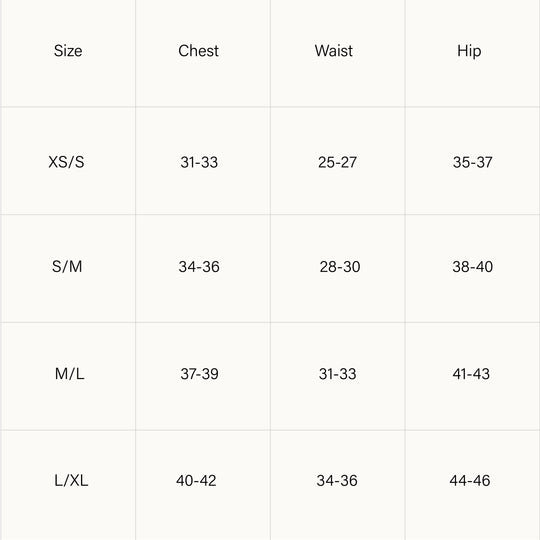Viewport: 540px width, 540px height.
Task: Click chest value 40-42
Action: tap(196, 480)
